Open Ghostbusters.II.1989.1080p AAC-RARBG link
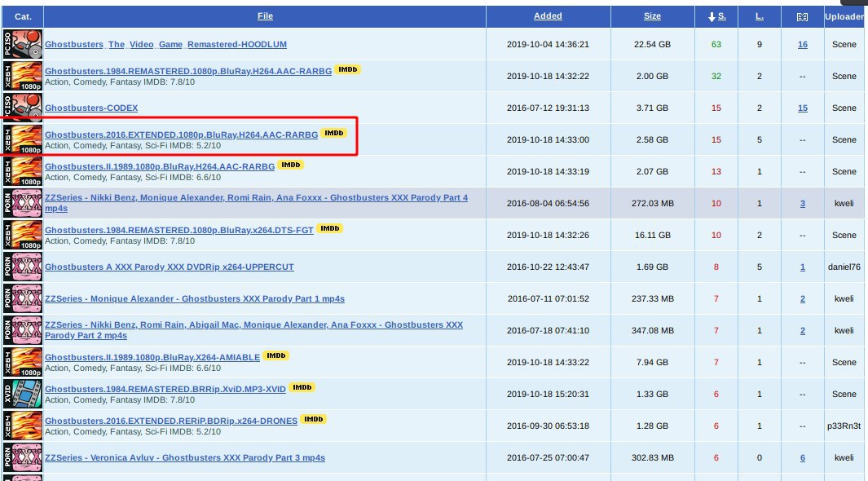Image resolution: width=868 pixels, height=481 pixels. [160, 166]
